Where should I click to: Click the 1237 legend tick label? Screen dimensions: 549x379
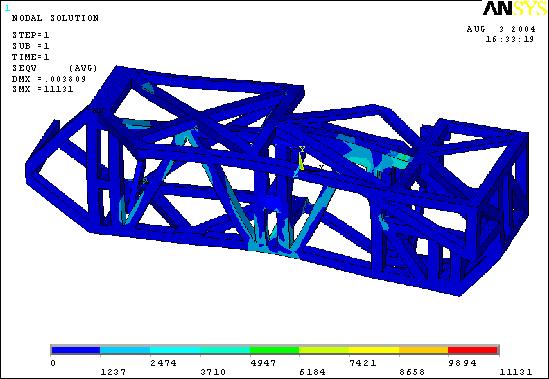pyautogui.click(x=113, y=372)
